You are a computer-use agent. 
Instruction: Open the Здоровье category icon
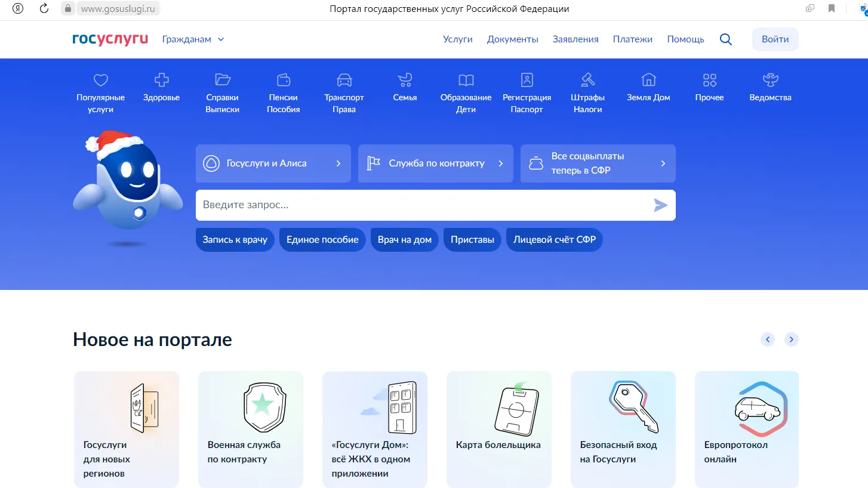click(161, 80)
